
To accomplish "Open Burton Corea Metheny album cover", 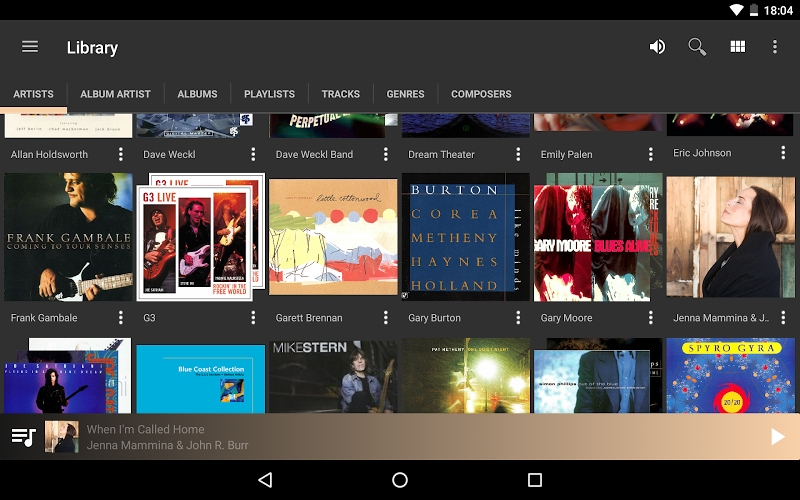I will 466,237.
